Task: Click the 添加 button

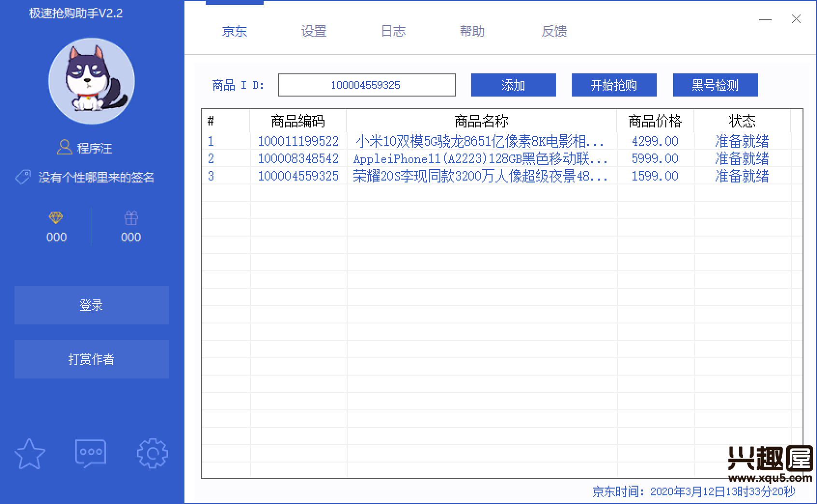Action: pyautogui.click(x=514, y=85)
